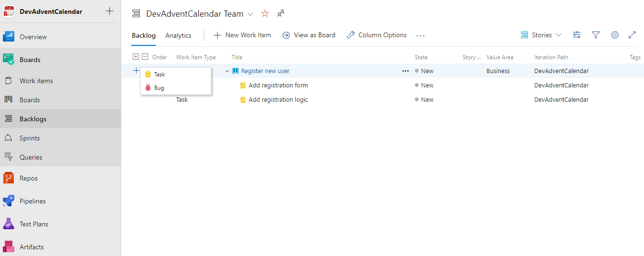This screenshot has height=256, width=644.
Task: Choose Bug from the add menu
Action: [159, 88]
